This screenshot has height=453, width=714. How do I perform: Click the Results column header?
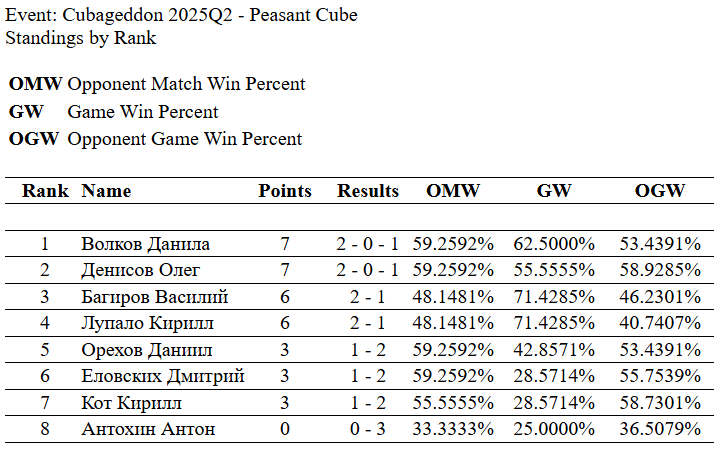click(x=368, y=191)
